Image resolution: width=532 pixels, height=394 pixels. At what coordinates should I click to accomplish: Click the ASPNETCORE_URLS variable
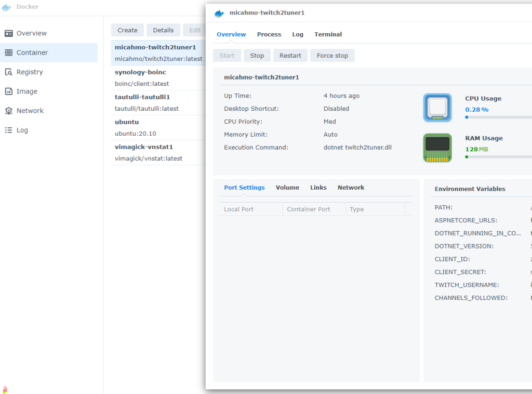pos(466,220)
